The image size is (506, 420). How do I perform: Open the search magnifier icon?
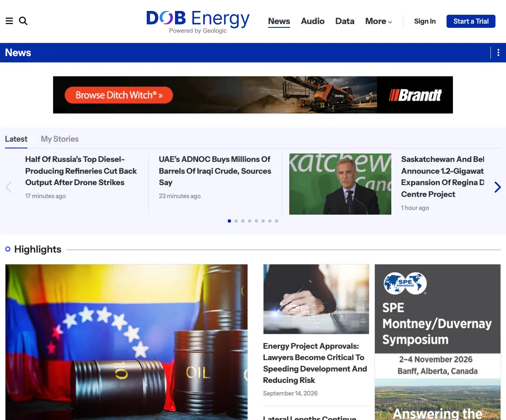click(x=23, y=21)
